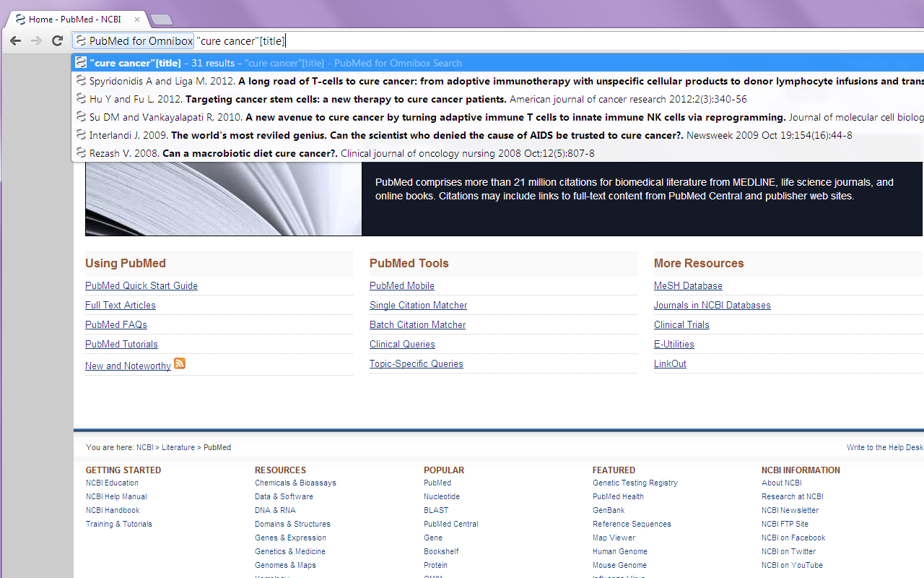Open PubMed Quick Start Guide
924x578 pixels.
point(141,285)
